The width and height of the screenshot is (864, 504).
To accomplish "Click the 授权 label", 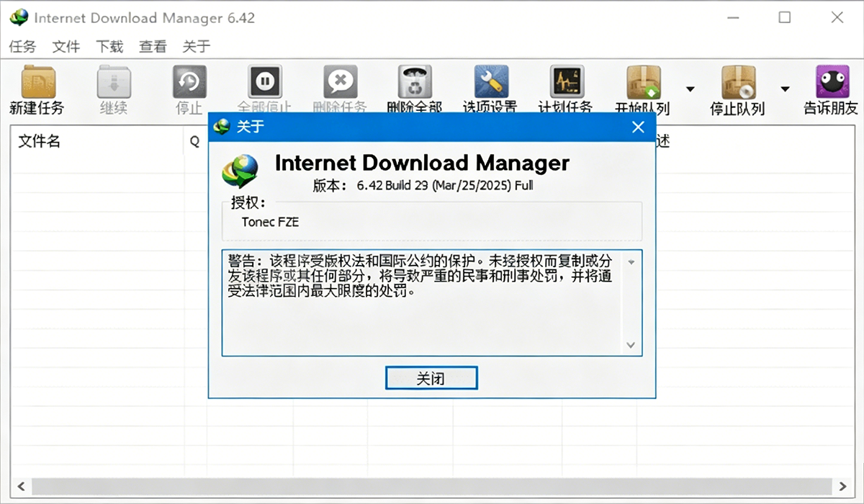I will tap(248, 202).
